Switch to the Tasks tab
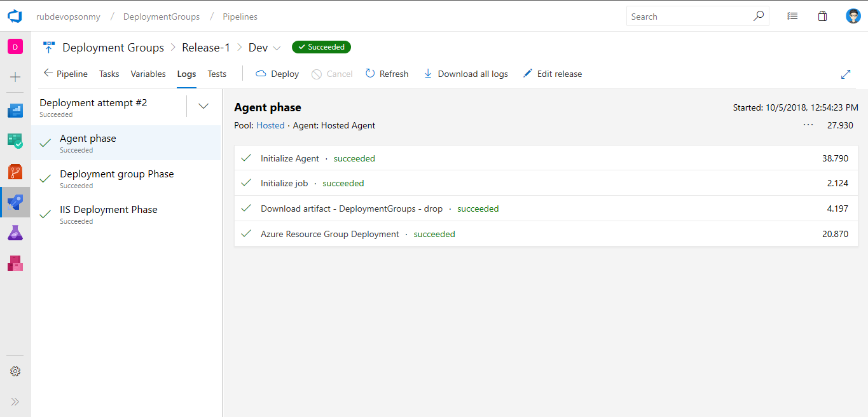 tap(109, 74)
